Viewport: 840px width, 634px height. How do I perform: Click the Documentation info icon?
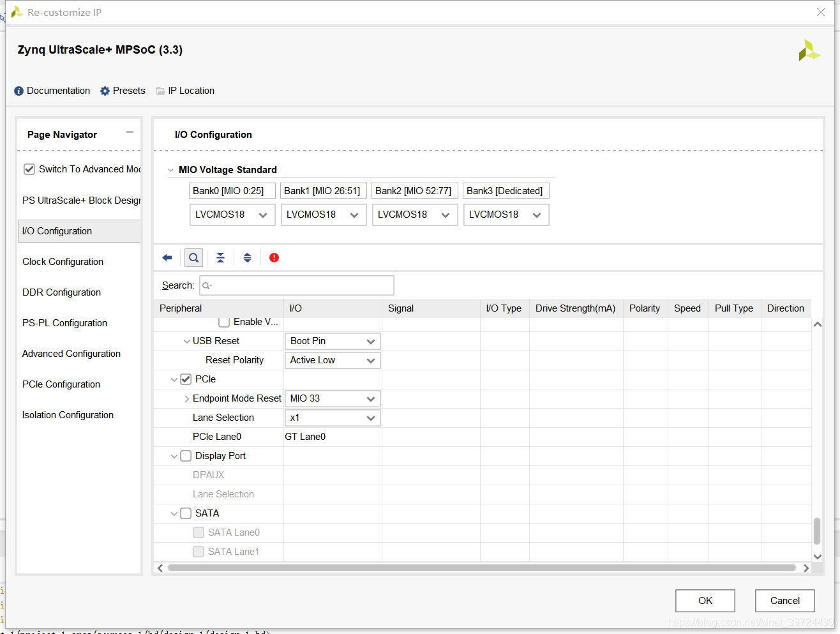point(19,91)
